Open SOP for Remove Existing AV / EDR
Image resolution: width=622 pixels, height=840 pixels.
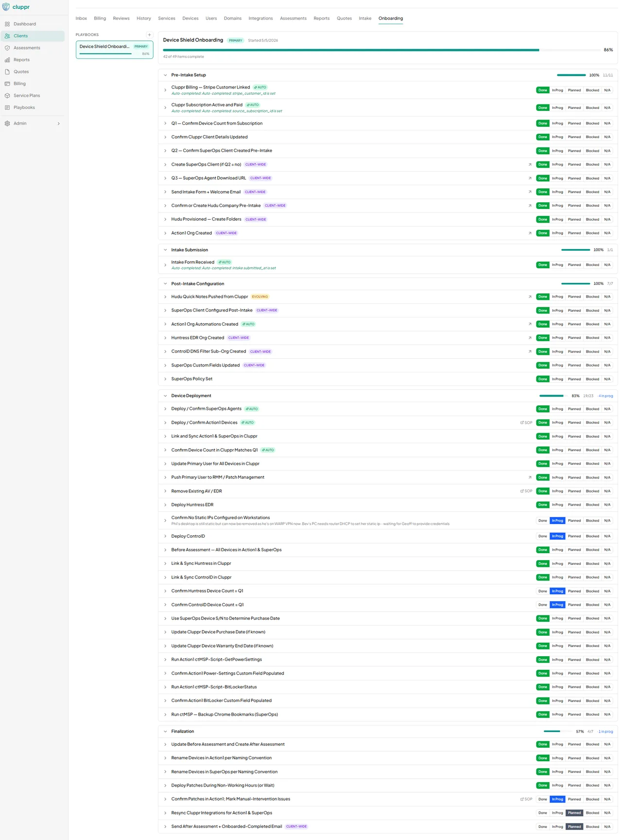(526, 491)
